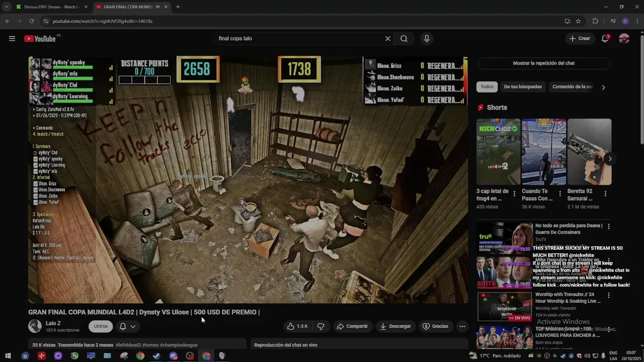Open SUITS video thumbnail
Screen dimensions: 644x362
[505, 272]
